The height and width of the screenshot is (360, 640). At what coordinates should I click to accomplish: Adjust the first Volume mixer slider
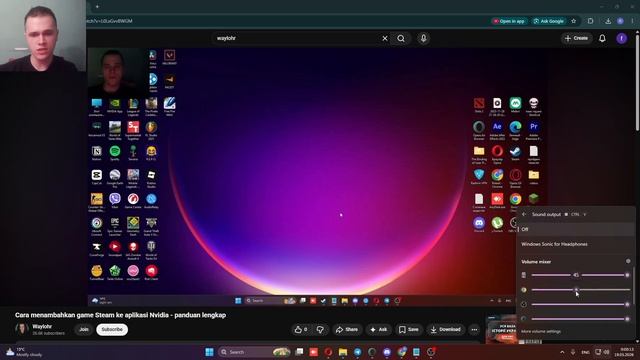[x=580, y=275]
